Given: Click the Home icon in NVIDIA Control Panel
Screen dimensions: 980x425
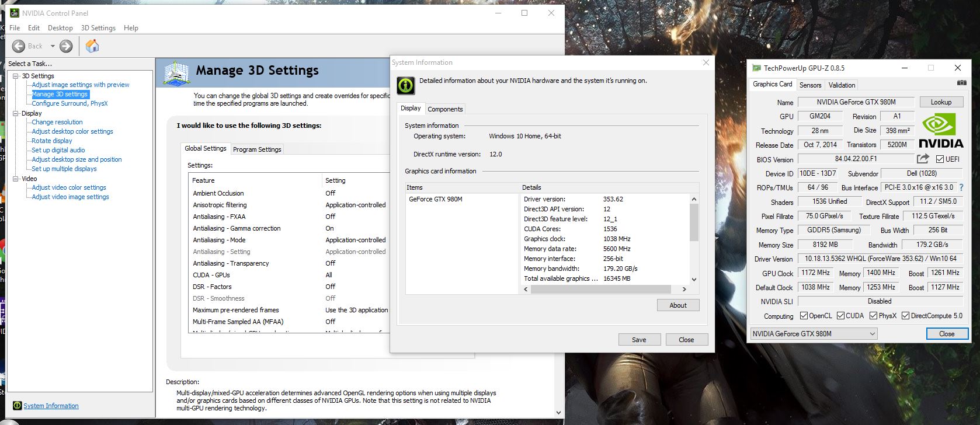Looking at the screenshot, I should point(92,46).
